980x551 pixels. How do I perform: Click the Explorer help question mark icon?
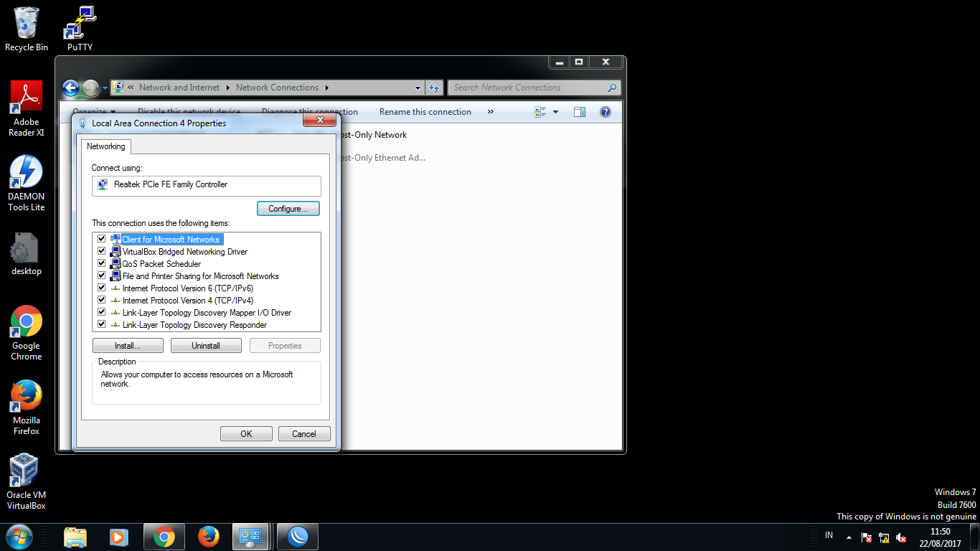tap(605, 111)
